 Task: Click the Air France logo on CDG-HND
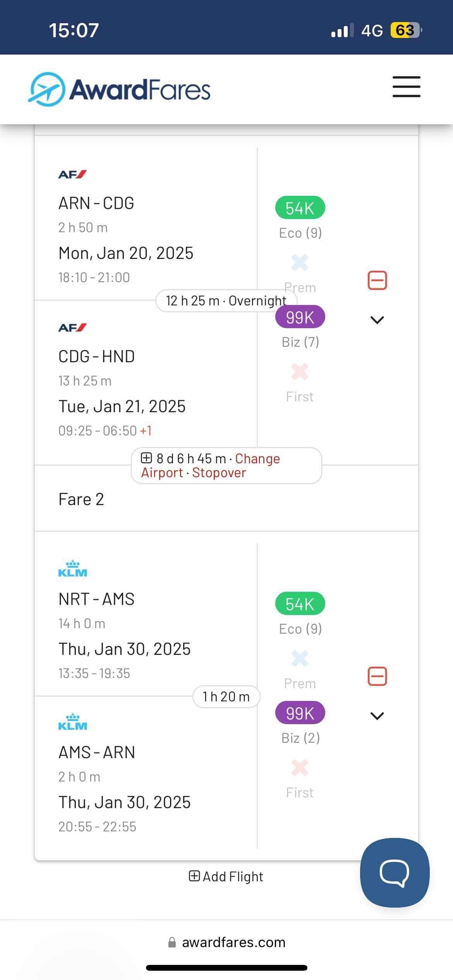(x=72, y=328)
